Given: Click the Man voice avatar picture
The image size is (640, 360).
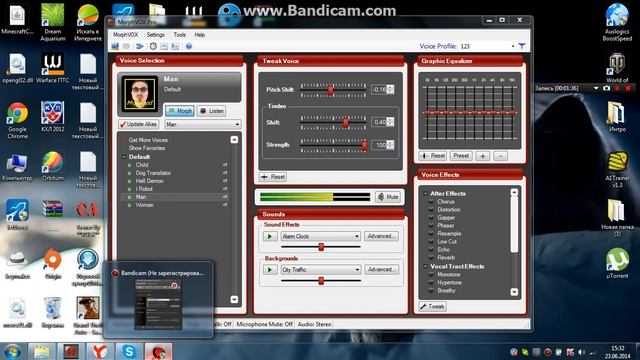Looking at the screenshot, I should [x=140, y=94].
